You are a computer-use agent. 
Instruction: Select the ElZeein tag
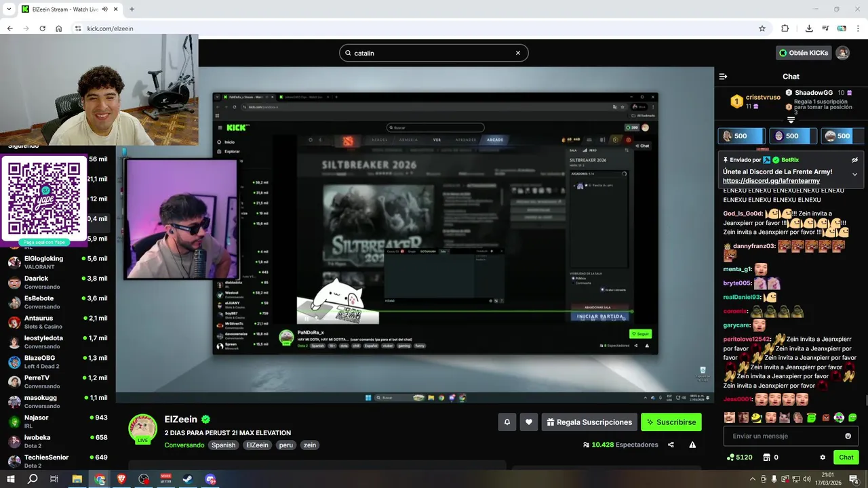point(257,445)
